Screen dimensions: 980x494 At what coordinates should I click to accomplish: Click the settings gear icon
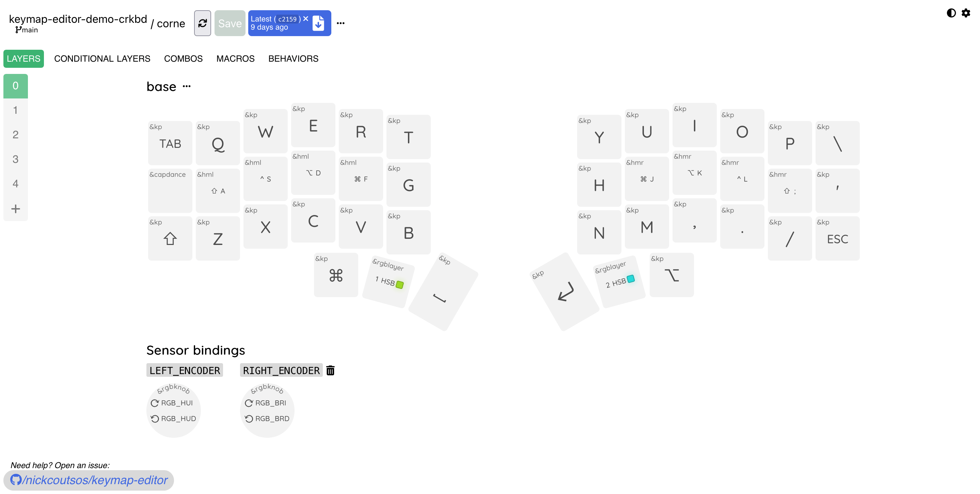[967, 13]
